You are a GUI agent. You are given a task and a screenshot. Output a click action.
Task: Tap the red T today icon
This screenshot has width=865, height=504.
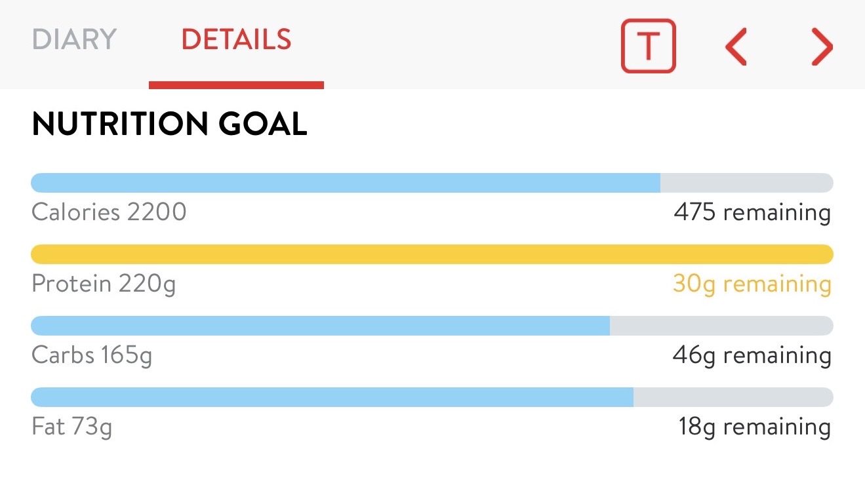pyautogui.click(x=648, y=45)
